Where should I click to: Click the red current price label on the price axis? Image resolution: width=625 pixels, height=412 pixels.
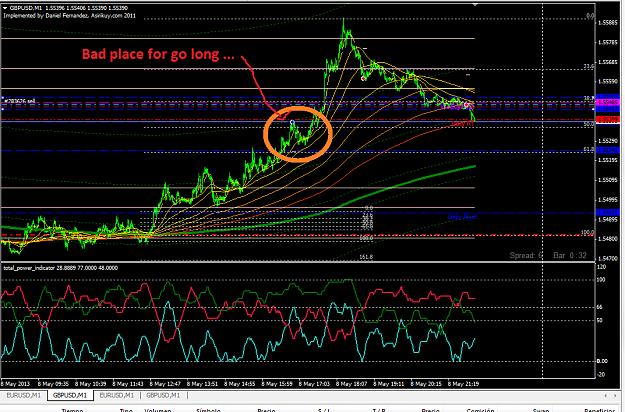click(x=608, y=120)
